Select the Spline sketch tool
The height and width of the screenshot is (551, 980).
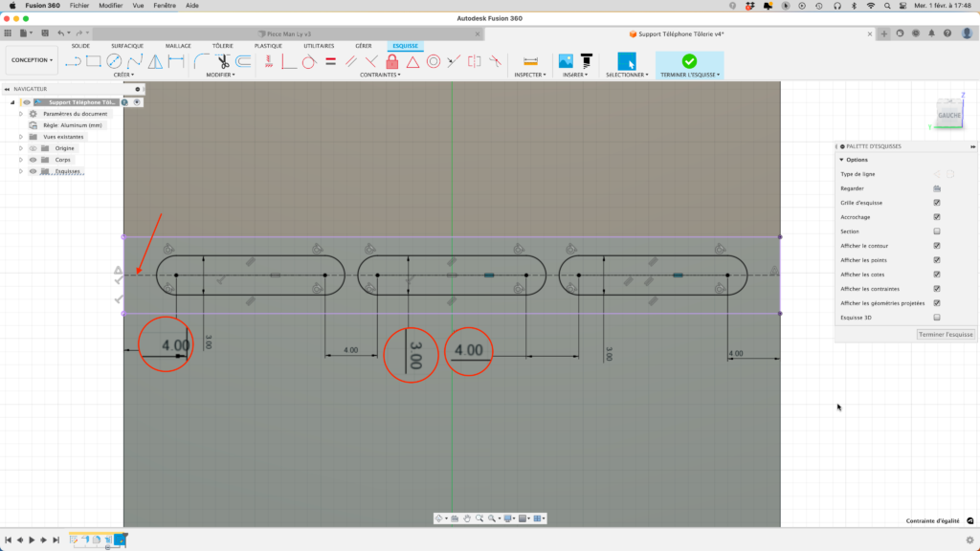pos(134,61)
